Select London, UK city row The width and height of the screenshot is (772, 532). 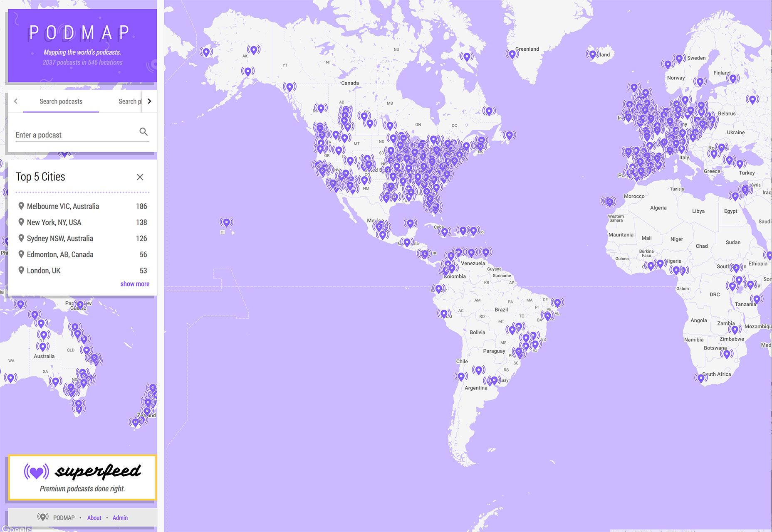tap(82, 271)
